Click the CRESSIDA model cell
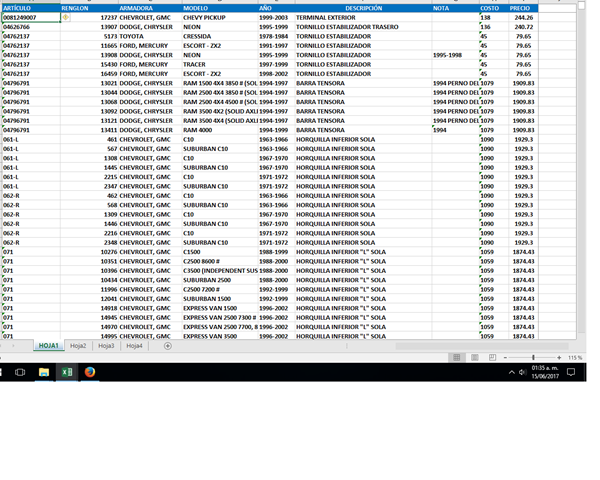Image resolution: width=600 pixels, height=480 pixels. (x=220, y=36)
